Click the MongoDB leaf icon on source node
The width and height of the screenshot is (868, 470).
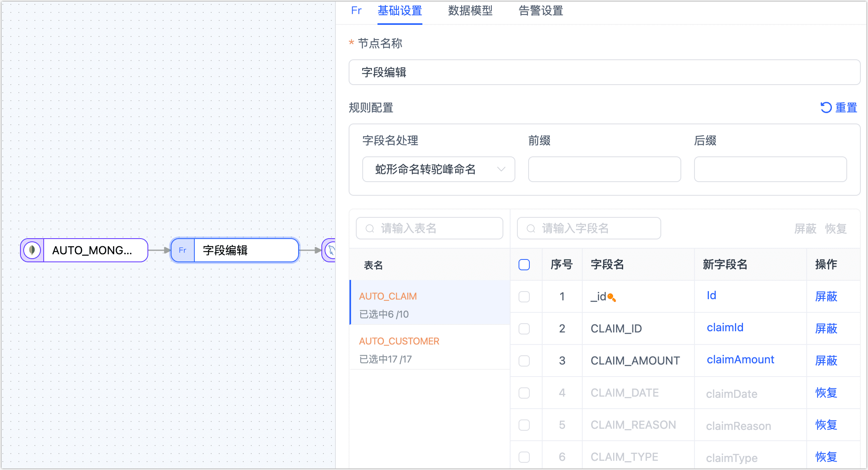click(x=32, y=250)
